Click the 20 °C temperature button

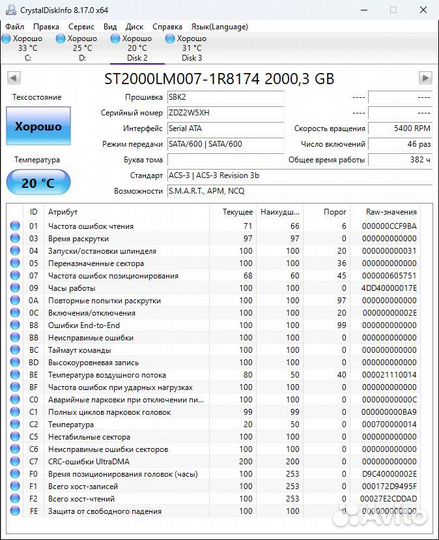pos(38,183)
